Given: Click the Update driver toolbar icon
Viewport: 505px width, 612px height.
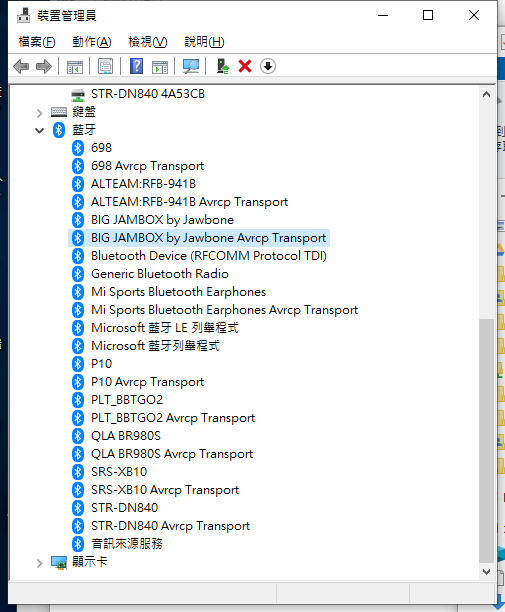Looking at the screenshot, I should [223, 66].
